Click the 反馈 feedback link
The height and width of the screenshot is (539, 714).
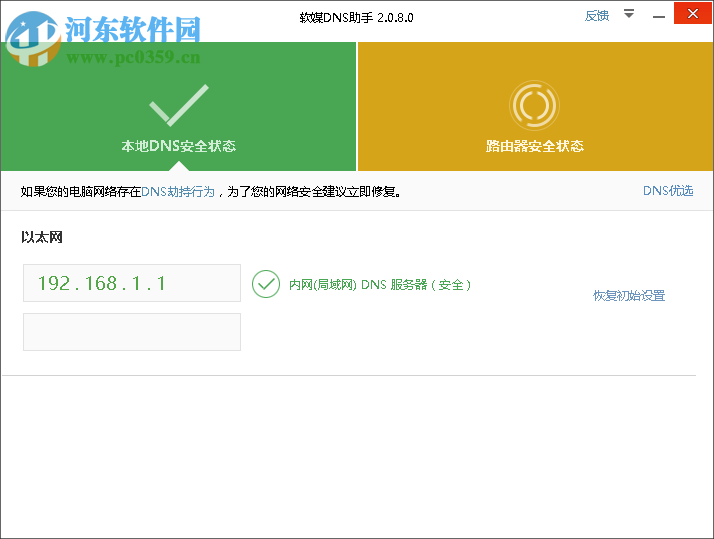[x=597, y=16]
